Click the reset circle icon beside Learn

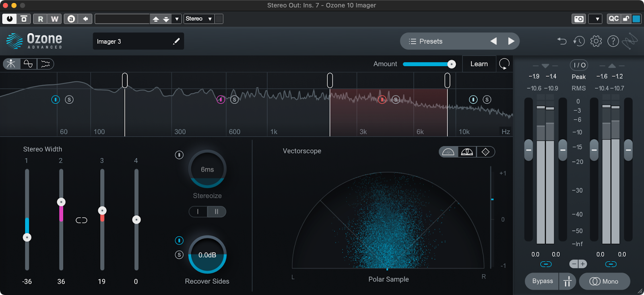(x=504, y=64)
